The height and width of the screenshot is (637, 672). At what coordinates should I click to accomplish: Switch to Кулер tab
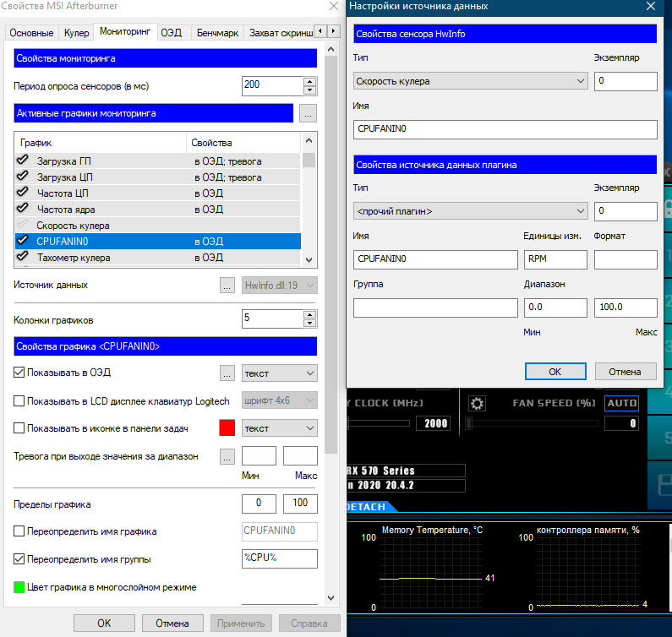[x=76, y=33]
